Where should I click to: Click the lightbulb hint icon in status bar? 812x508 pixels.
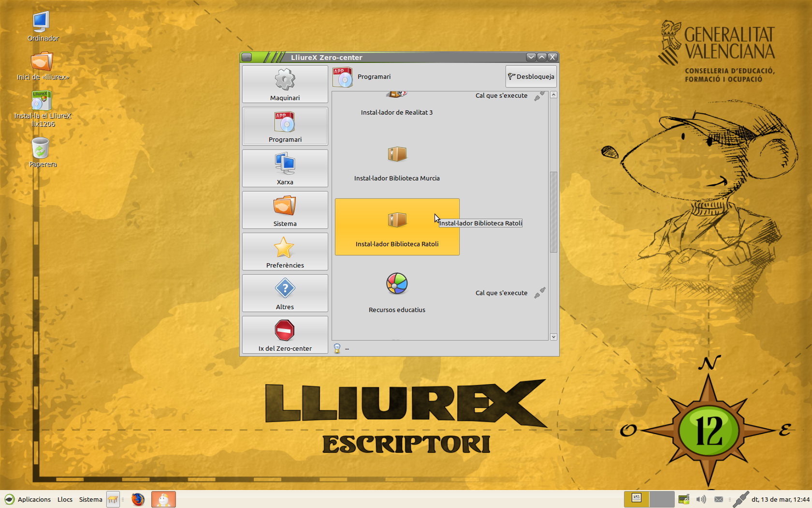click(337, 348)
